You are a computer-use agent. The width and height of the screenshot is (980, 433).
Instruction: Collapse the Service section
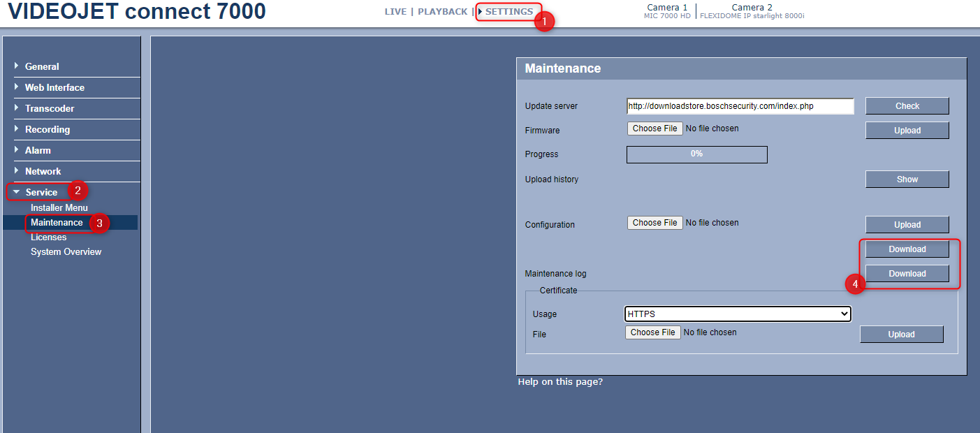click(x=41, y=192)
